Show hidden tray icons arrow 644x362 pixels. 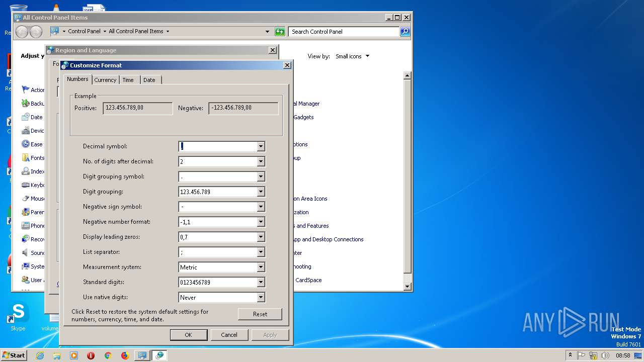point(570,355)
